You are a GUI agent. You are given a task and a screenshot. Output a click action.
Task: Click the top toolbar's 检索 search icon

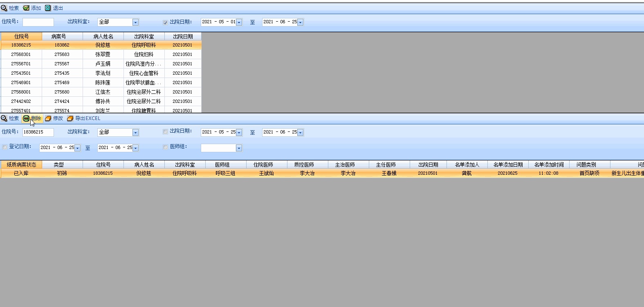tap(4, 8)
